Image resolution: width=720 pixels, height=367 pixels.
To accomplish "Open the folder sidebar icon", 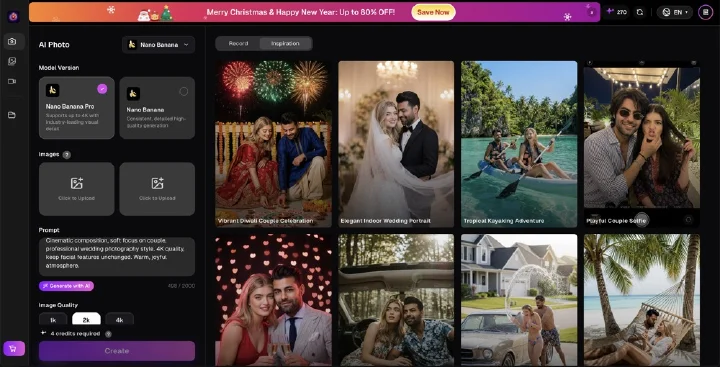I will click(12, 115).
